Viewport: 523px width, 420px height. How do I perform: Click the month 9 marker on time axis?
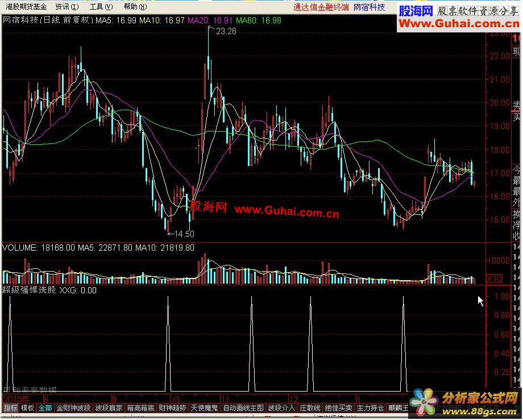coord(114,400)
